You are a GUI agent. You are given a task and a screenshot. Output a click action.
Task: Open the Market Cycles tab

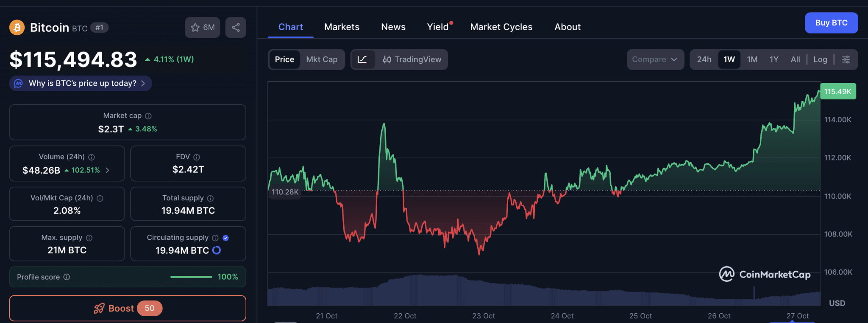(501, 27)
